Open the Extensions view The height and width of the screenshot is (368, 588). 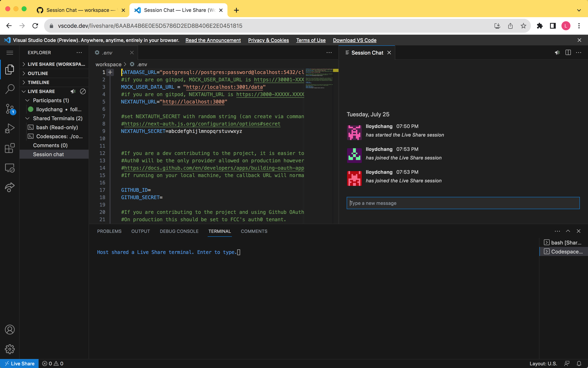coord(10,148)
